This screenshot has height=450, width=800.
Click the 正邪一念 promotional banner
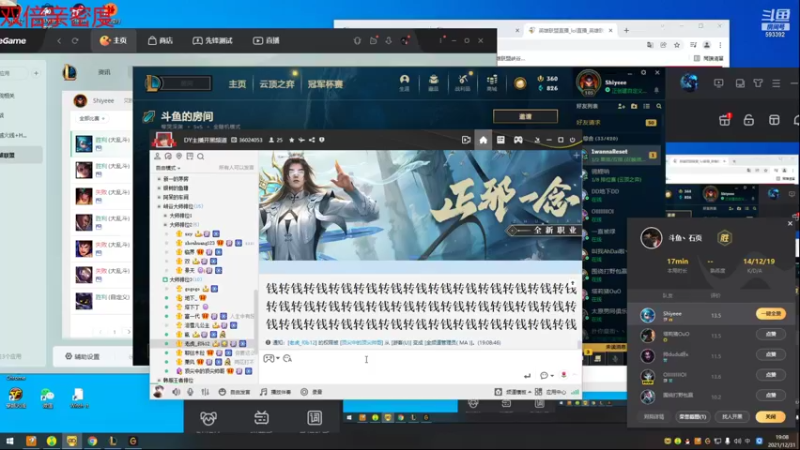click(420, 206)
